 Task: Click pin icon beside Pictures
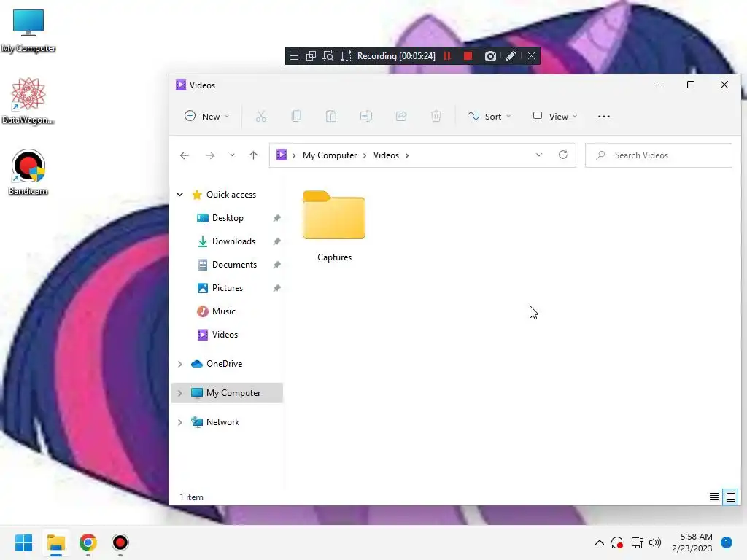[x=276, y=288]
